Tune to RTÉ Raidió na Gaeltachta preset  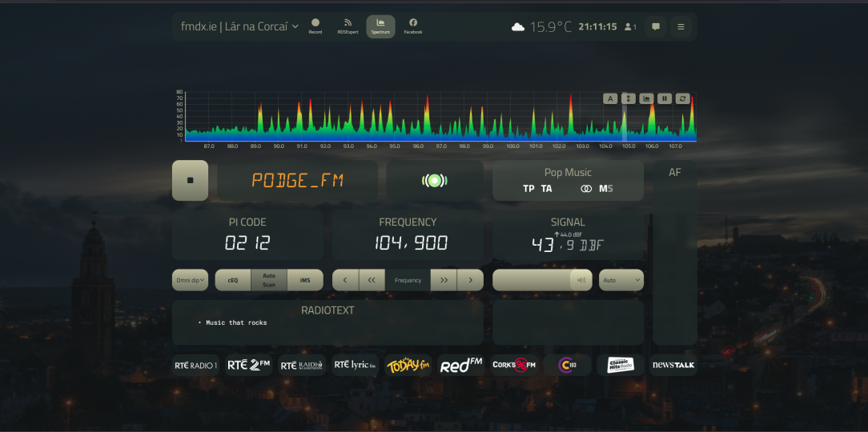(x=302, y=365)
